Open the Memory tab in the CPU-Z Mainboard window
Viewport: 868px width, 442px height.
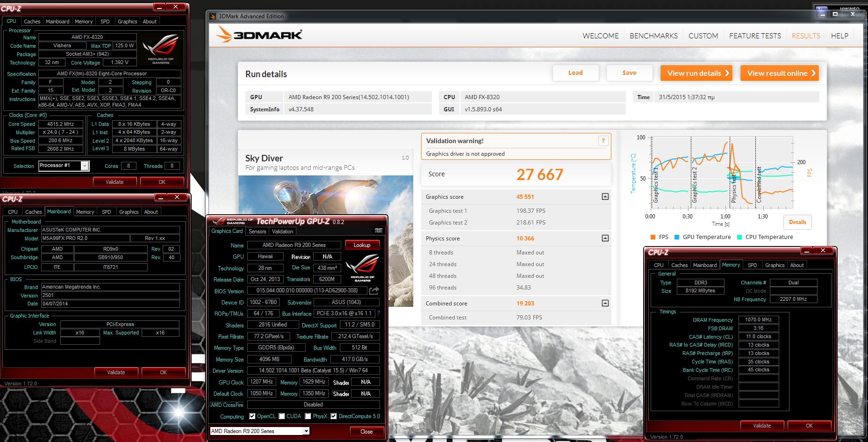click(85, 212)
